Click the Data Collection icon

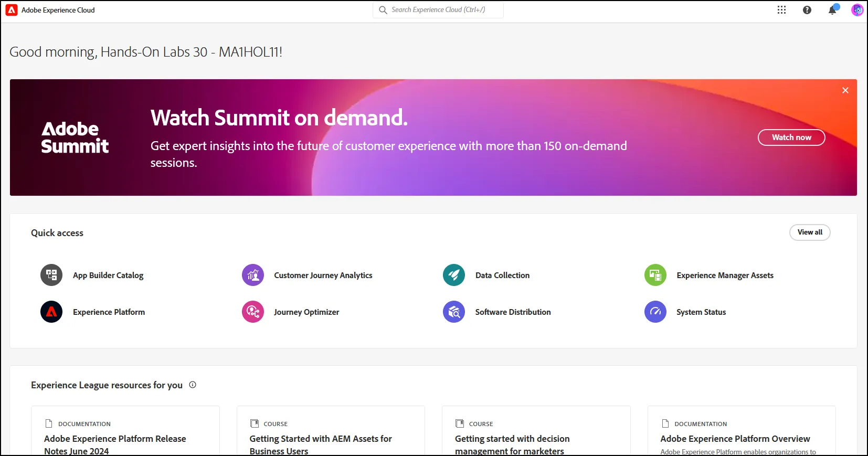[x=454, y=275]
